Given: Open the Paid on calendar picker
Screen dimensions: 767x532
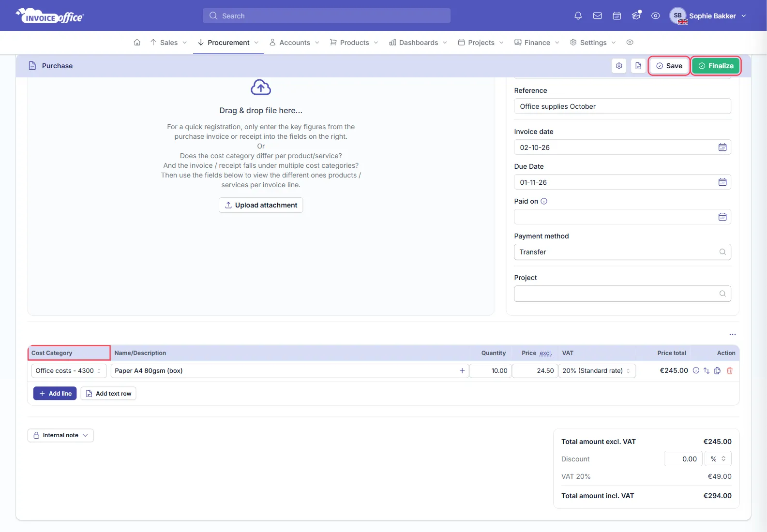Looking at the screenshot, I should 722,217.
